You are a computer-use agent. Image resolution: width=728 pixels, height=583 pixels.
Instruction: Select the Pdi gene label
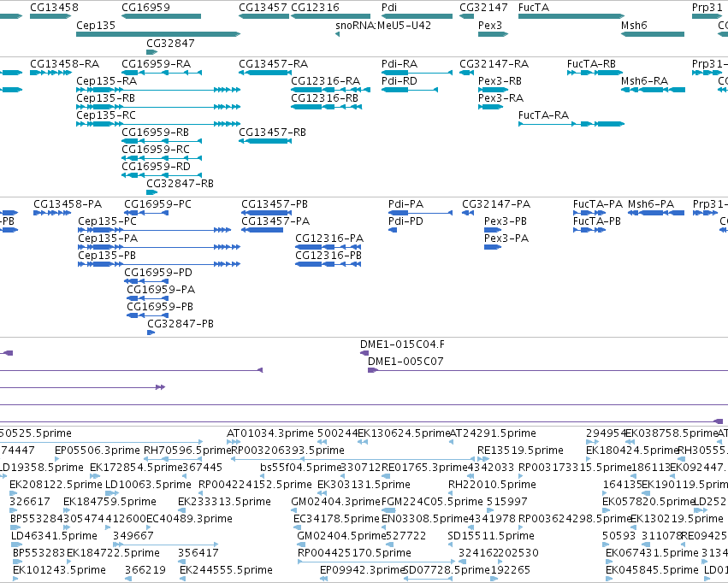click(389, 8)
